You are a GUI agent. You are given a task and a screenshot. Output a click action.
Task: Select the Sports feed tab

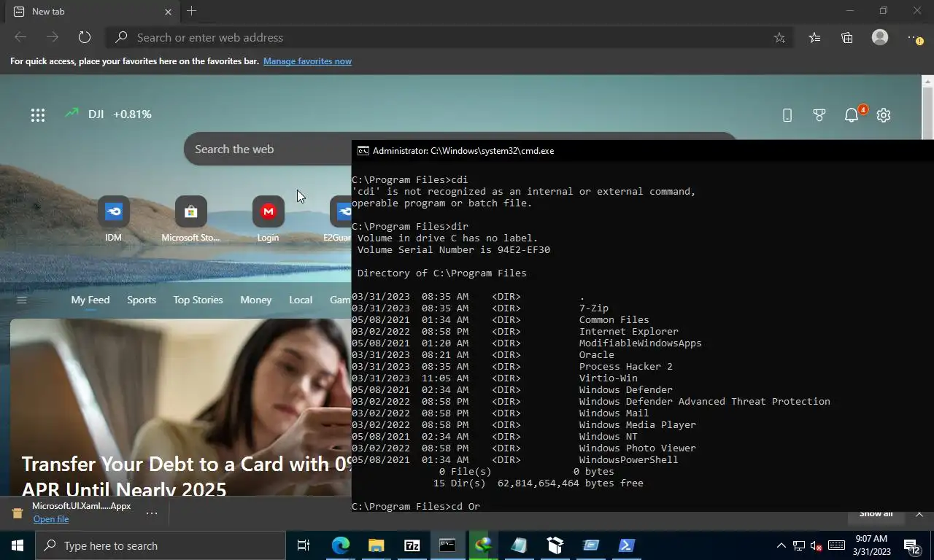point(142,300)
